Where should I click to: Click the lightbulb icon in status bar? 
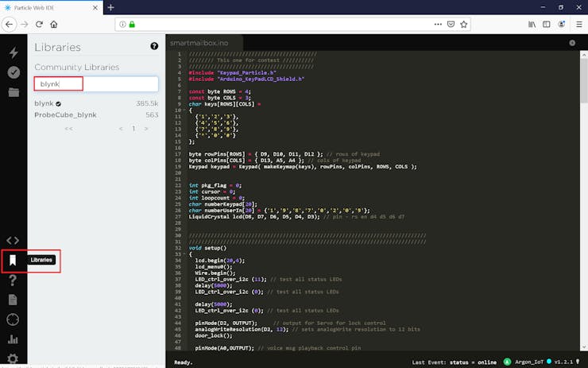pyautogui.click(x=578, y=362)
